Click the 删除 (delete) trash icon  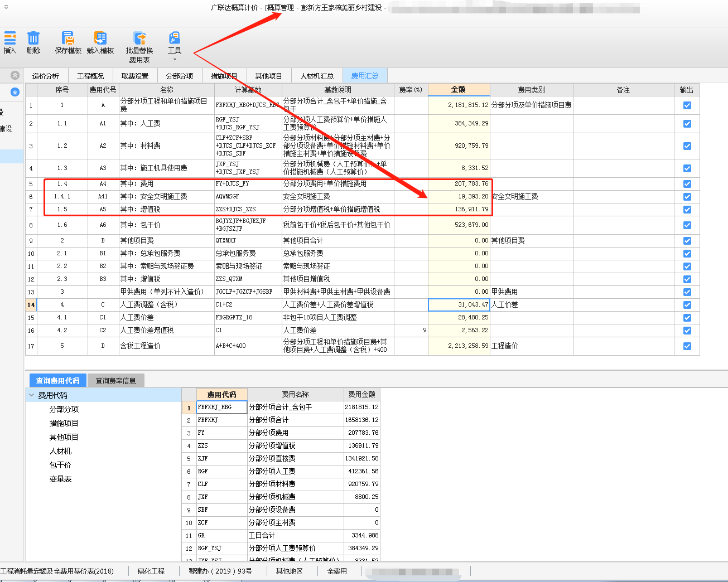point(33,38)
